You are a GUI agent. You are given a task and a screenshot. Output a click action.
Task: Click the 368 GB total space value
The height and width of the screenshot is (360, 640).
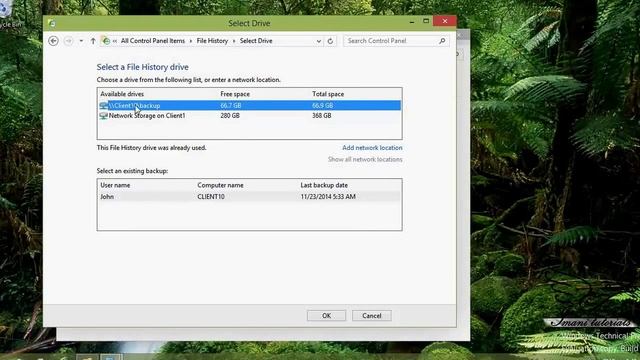[322, 116]
